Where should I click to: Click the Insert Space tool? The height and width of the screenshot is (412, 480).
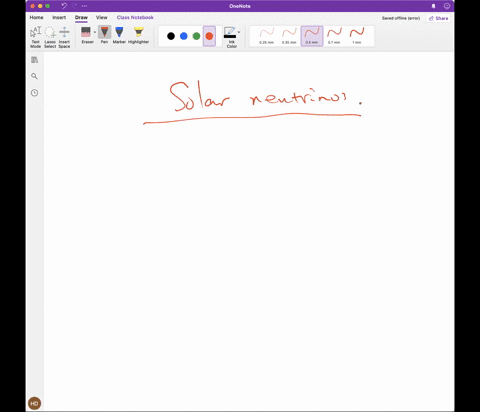pos(64,37)
